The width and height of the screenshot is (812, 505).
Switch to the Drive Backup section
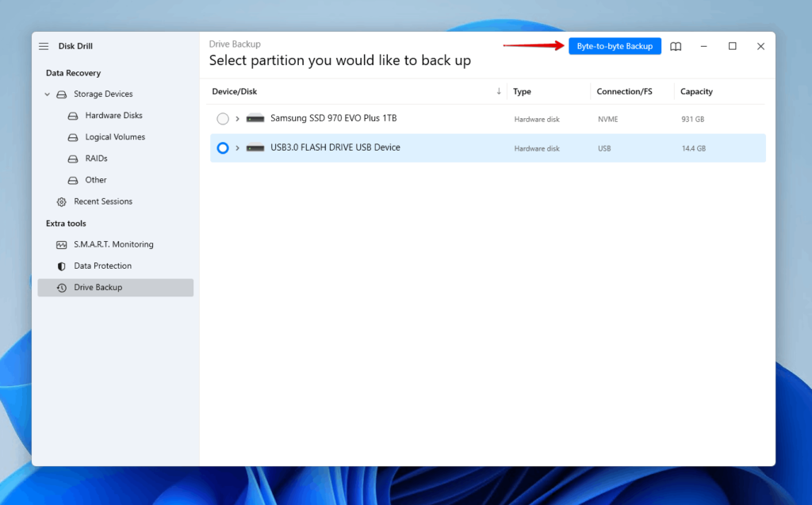click(96, 287)
